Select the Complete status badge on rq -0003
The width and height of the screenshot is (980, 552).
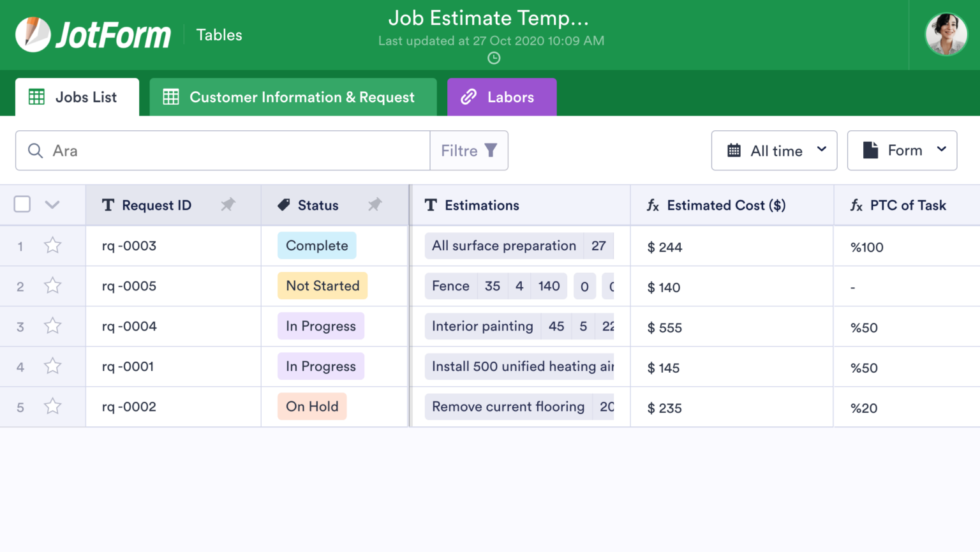pos(317,245)
